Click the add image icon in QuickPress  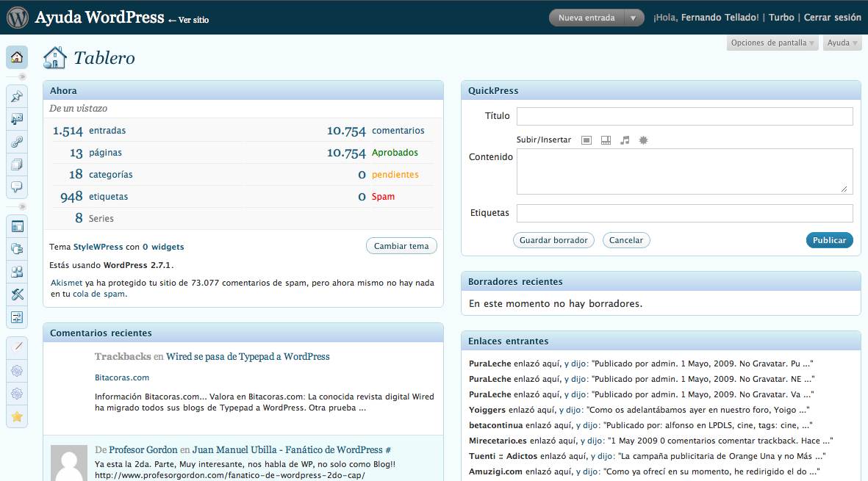587,140
